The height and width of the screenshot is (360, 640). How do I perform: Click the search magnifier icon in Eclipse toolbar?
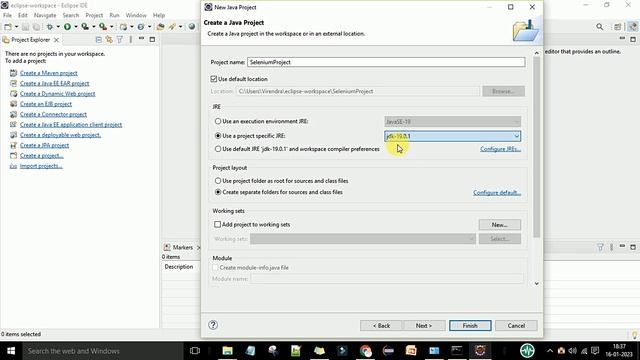tap(600, 27)
